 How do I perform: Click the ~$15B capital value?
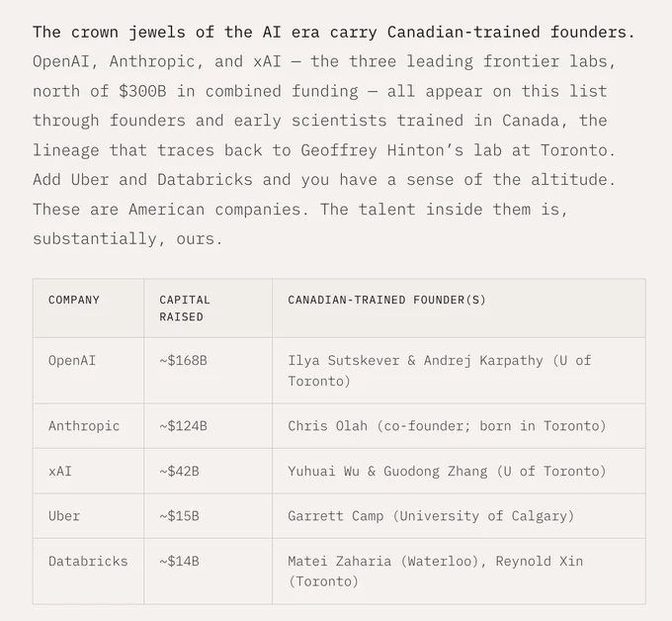[179, 516]
